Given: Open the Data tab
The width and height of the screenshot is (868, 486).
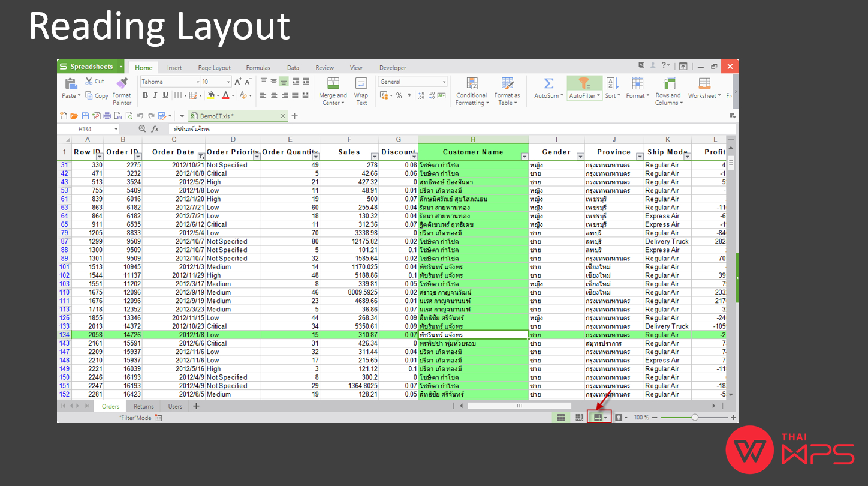Looking at the screenshot, I should pos(293,68).
